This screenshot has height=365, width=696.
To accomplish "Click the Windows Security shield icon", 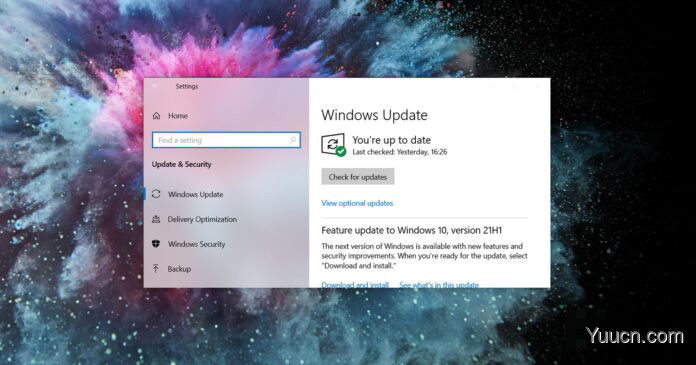I will [x=156, y=244].
